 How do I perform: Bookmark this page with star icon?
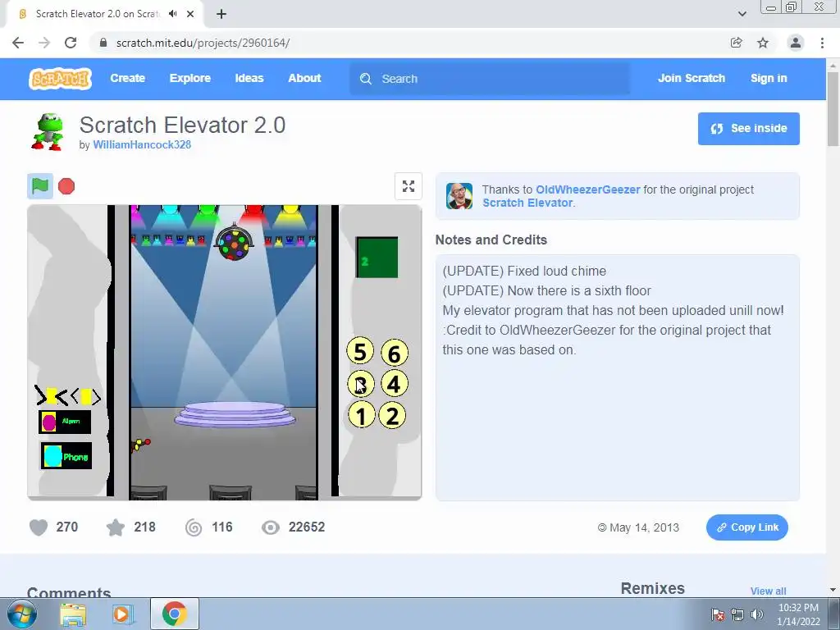pos(763,43)
